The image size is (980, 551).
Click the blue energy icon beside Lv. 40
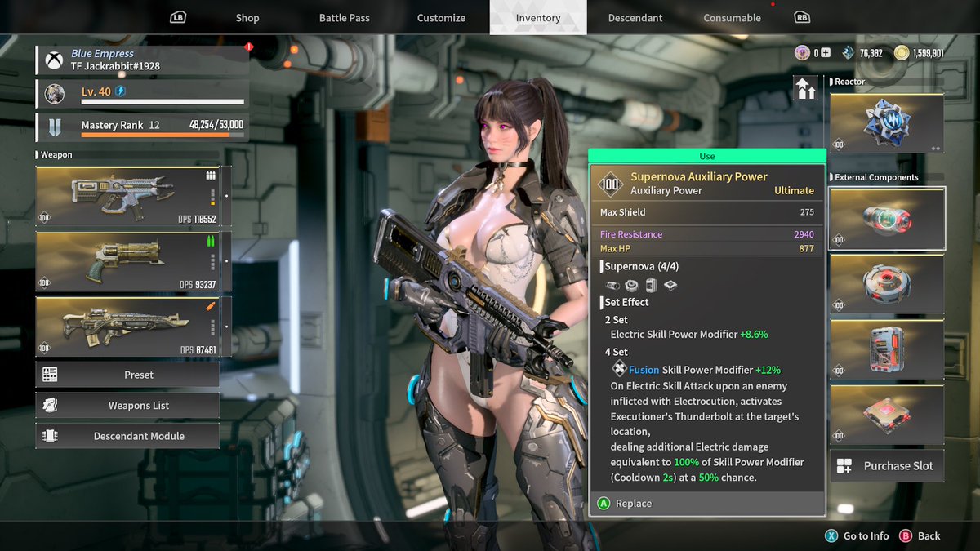pos(120,91)
